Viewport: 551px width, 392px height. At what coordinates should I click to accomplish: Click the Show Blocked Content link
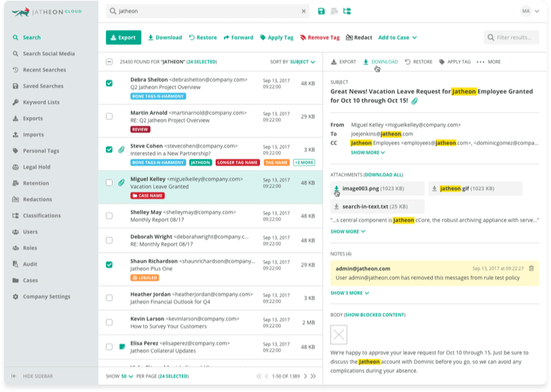[375, 315]
